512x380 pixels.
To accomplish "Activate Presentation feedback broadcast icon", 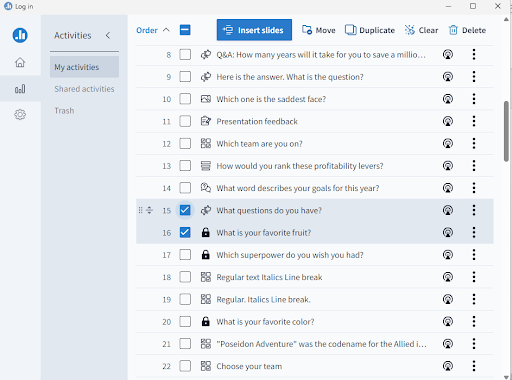I will (448, 121).
